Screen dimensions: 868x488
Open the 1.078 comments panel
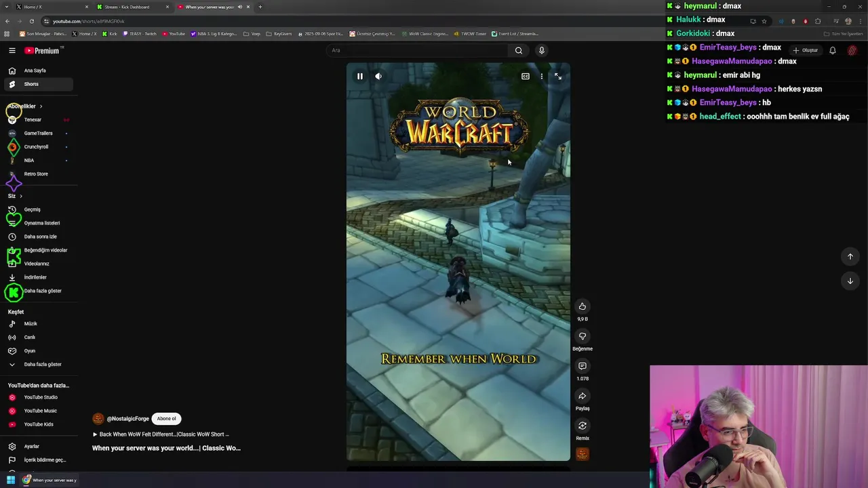[x=583, y=366]
